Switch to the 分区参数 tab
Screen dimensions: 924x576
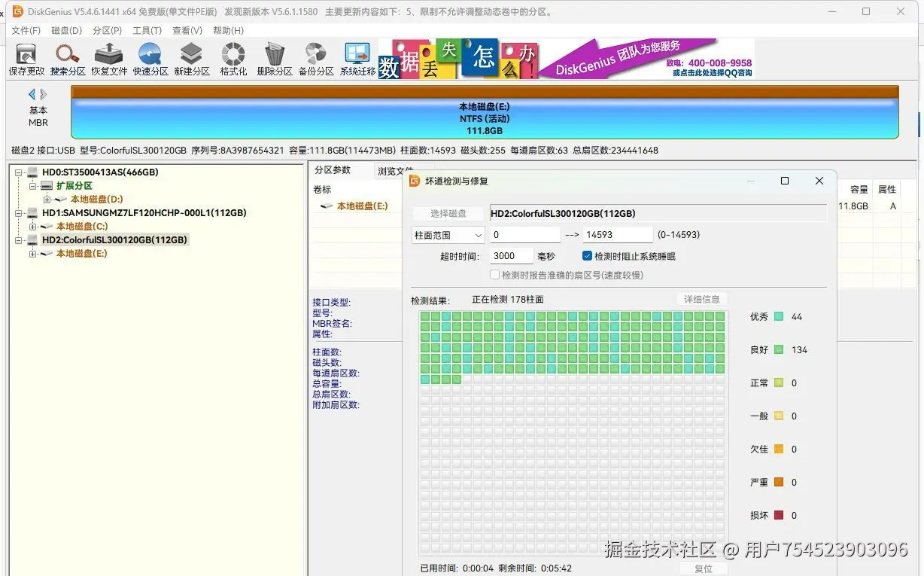(333, 170)
